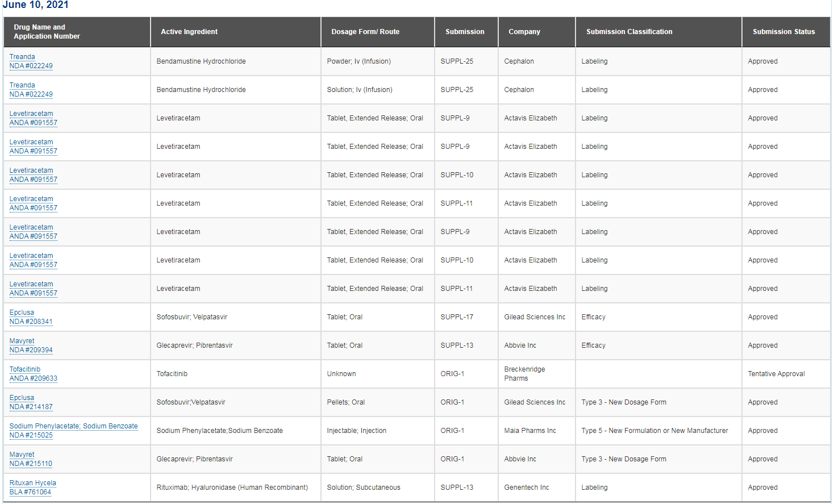Image resolution: width=834 pixels, height=504 pixels.
Task: Click the Submission Status column header
Action: (x=786, y=32)
